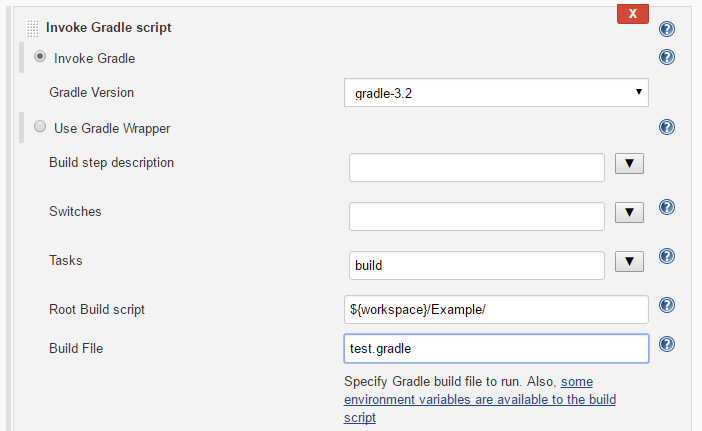
Task: Grab the drag handle of Invoke Gradle script
Action: pos(33,28)
